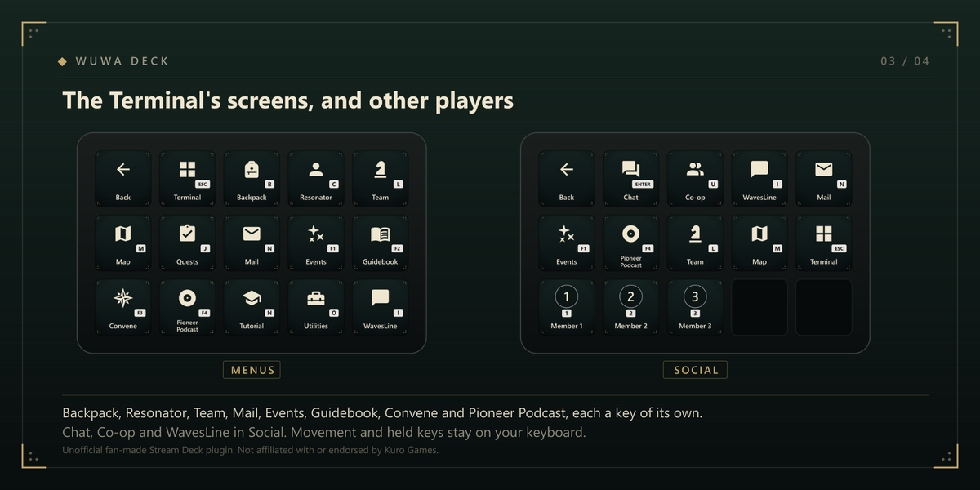The height and width of the screenshot is (490, 980).
Task: Open the Convene key
Action: pyautogui.click(x=122, y=307)
